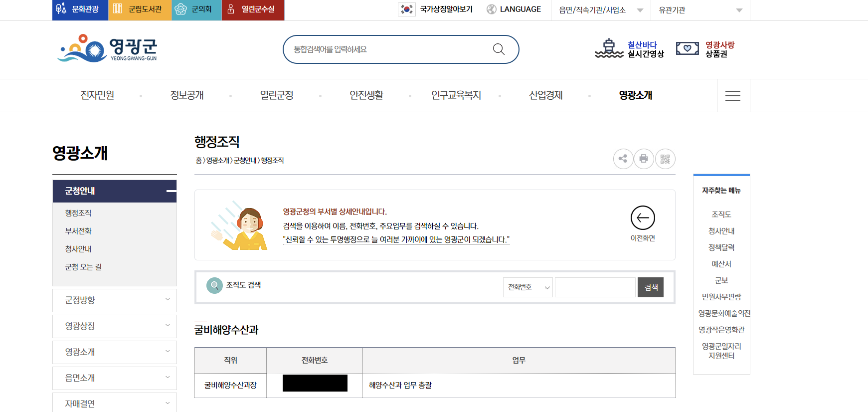Click 군청안내 in the breadcrumb
868x412 pixels.
click(245, 160)
